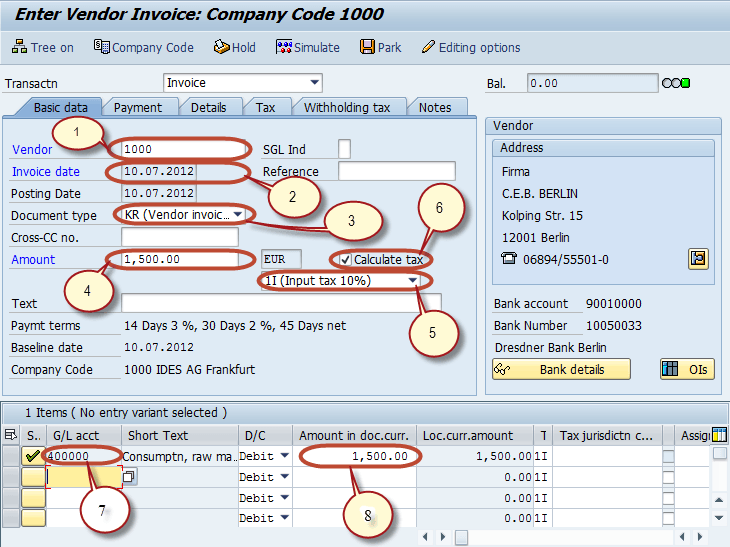This screenshot has height=547, width=730.
Task: Open the Transactn Invoice dropdown
Action: click(315, 83)
